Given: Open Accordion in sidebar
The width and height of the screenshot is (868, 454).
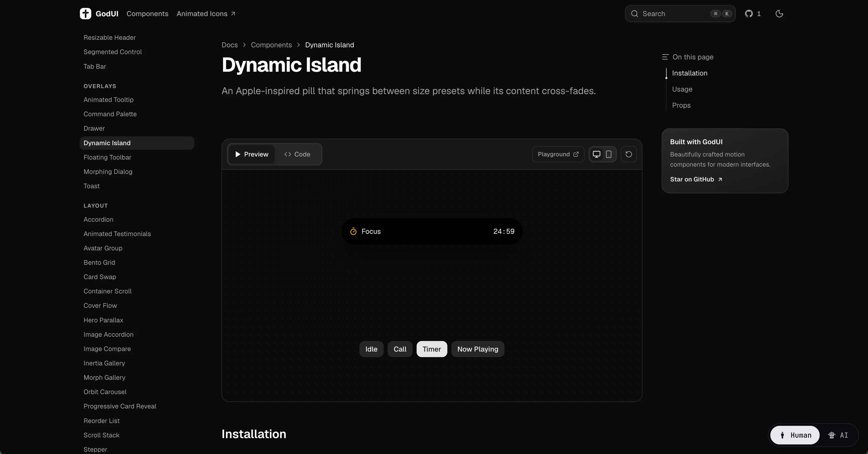Looking at the screenshot, I should point(98,220).
